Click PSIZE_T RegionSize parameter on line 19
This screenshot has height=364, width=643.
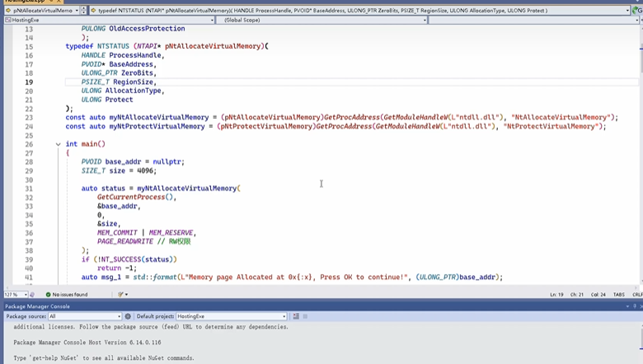click(117, 82)
